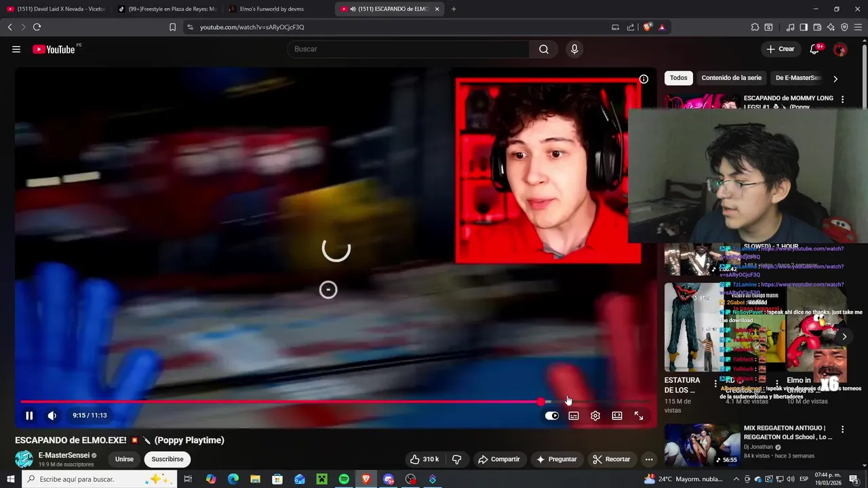This screenshot has height=488, width=868.
Task: Like the video with 310 k
Action: pos(425,459)
